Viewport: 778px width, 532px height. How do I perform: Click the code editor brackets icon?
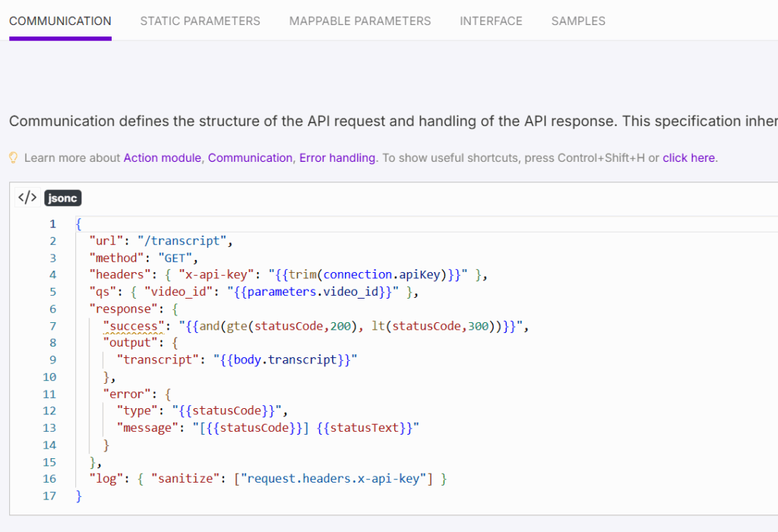click(27, 198)
